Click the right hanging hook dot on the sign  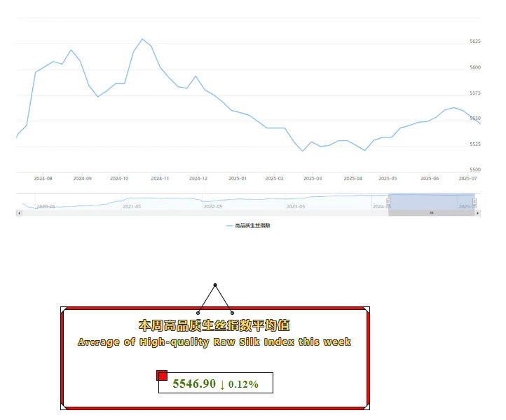232,313
